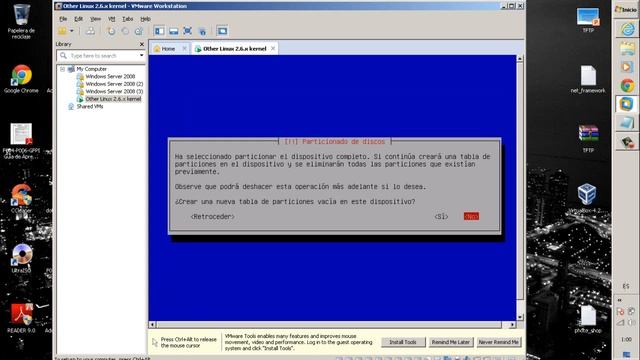
Task: Open the Tabs menu
Action: pyautogui.click(x=127, y=19)
